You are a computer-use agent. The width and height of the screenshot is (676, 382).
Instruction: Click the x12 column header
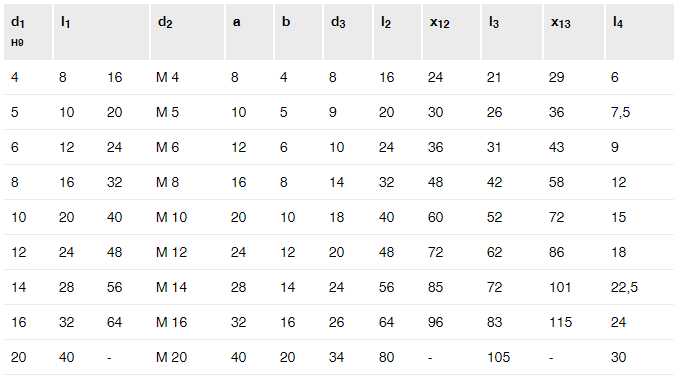coord(439,22)
